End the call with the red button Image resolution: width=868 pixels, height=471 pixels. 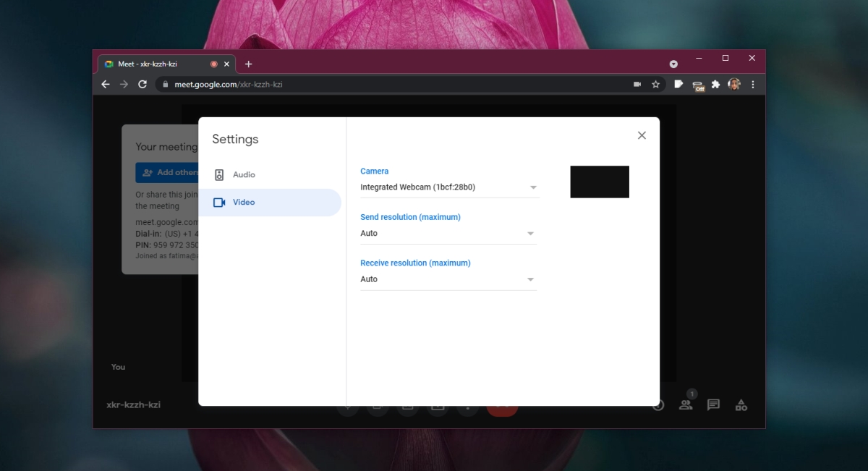[502, 407]
